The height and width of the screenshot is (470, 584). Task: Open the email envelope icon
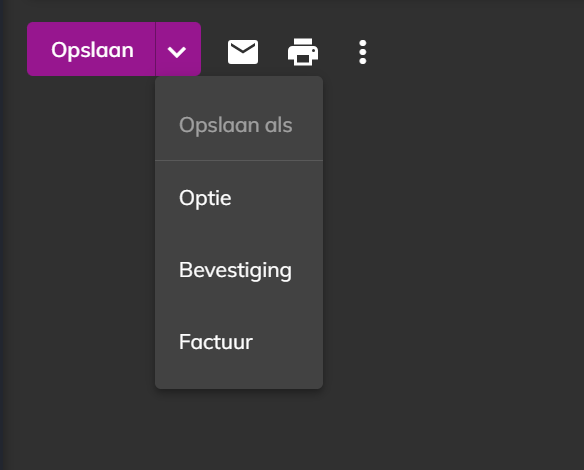coord(243,52)
